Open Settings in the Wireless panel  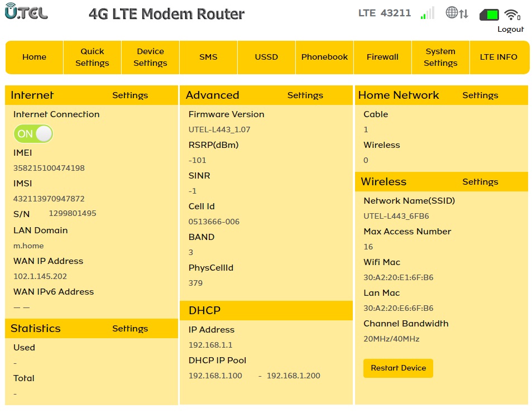[x=480, y=182]
